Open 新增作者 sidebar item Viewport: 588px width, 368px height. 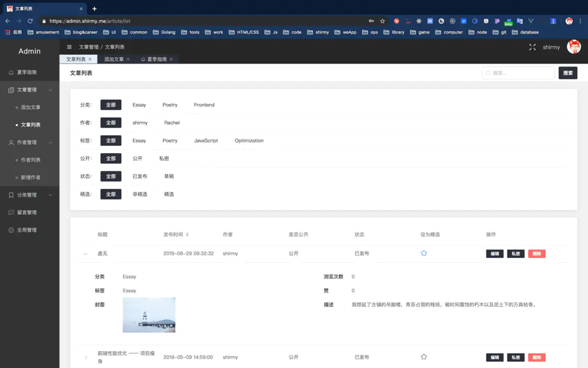click(x=31, y=177)
